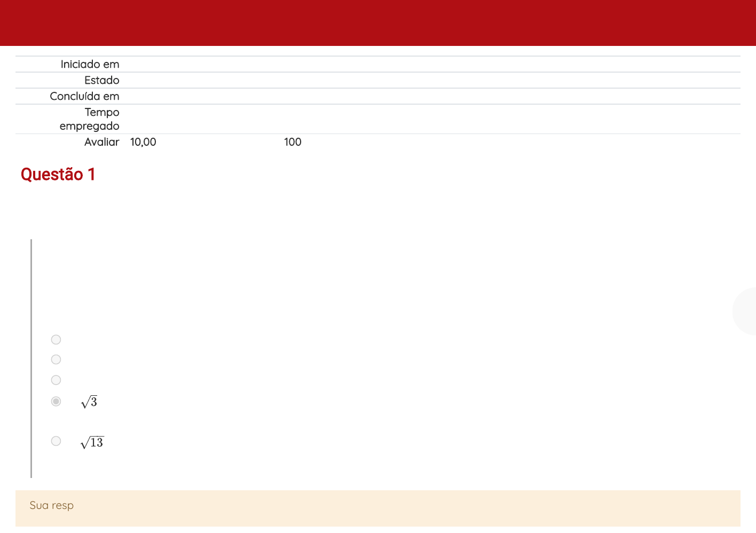Click the Questão 1 heading
This screenshot has width=756, height=533.
[58, 175]
